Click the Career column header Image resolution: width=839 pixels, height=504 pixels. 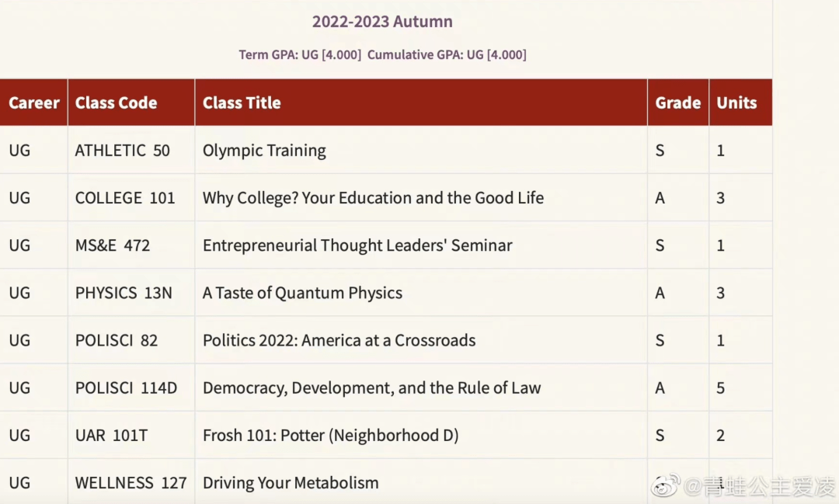click(x=34, y=103)
